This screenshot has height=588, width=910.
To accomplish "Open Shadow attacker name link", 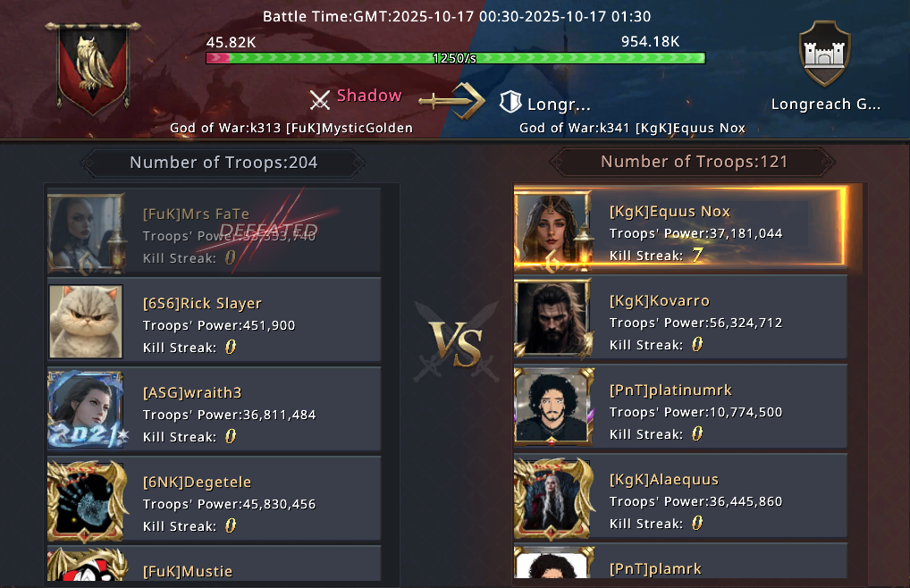I will pyautogui.click(x=369, y=96).
